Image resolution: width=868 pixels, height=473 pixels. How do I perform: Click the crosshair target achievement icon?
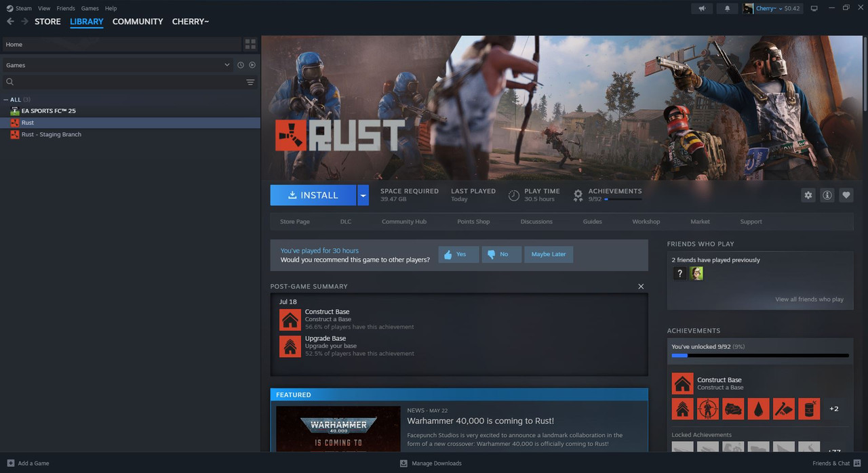click(x=708, y=409)
